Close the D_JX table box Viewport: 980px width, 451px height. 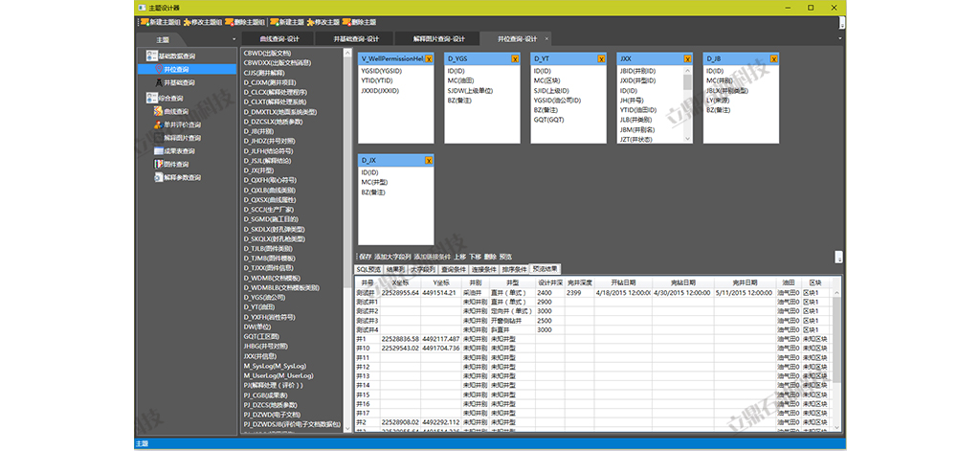429,160
